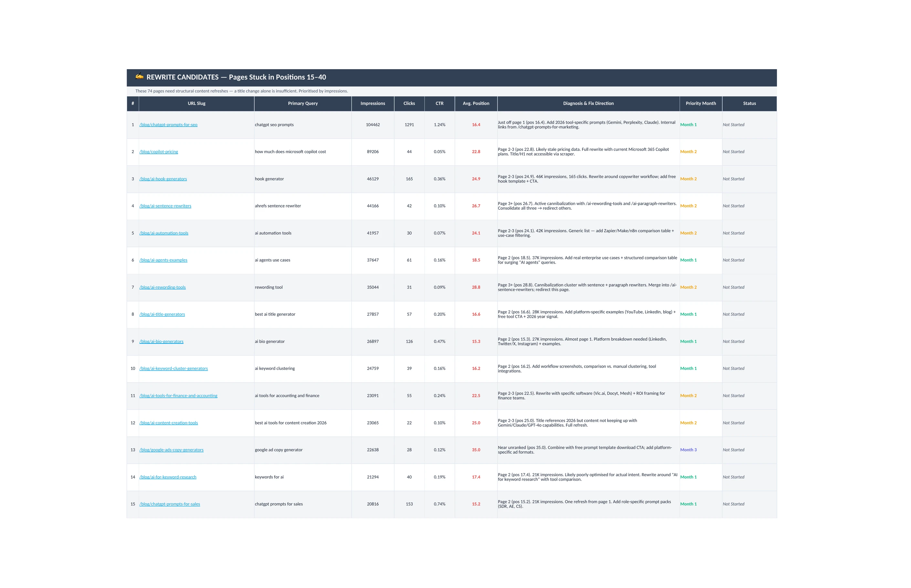Follow the /blog/ai-hook-generators link

pyautogui.click(x=163, y=179)
